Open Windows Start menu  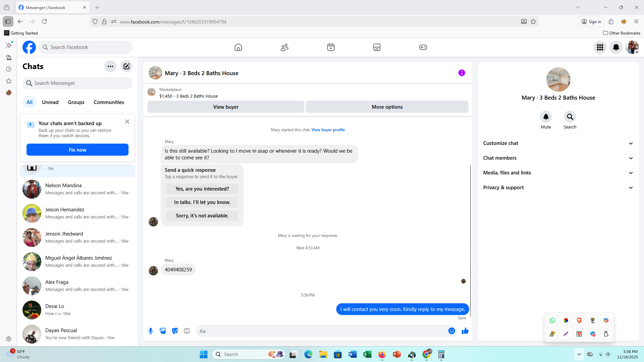pyautogui.click(x=203, y=354)
